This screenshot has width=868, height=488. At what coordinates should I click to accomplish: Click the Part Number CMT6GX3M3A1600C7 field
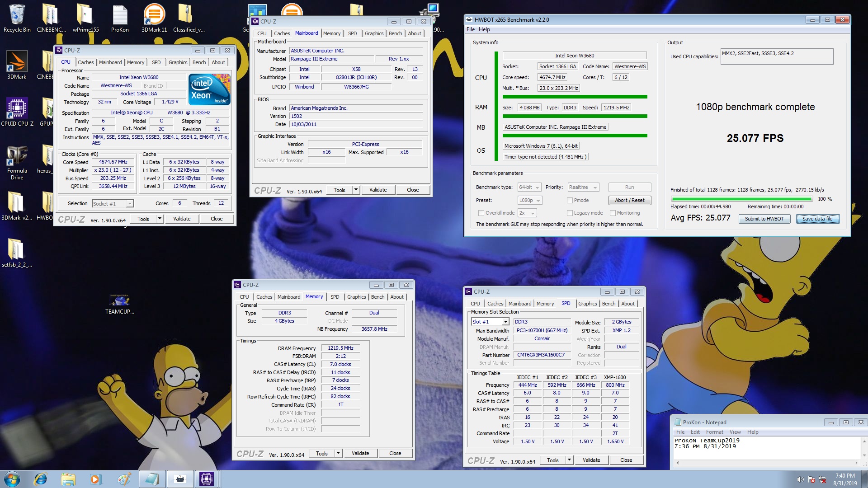coord(542,355)
